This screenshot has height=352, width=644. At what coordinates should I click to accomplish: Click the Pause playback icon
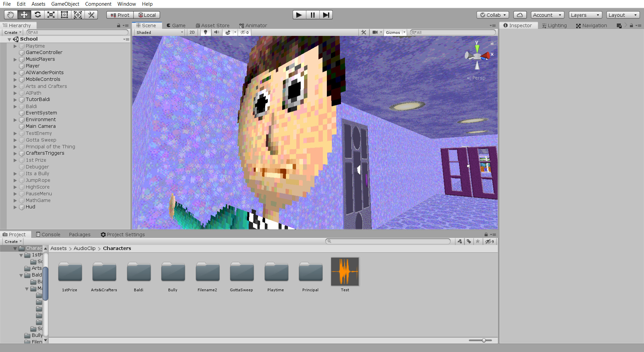[312, 15]
